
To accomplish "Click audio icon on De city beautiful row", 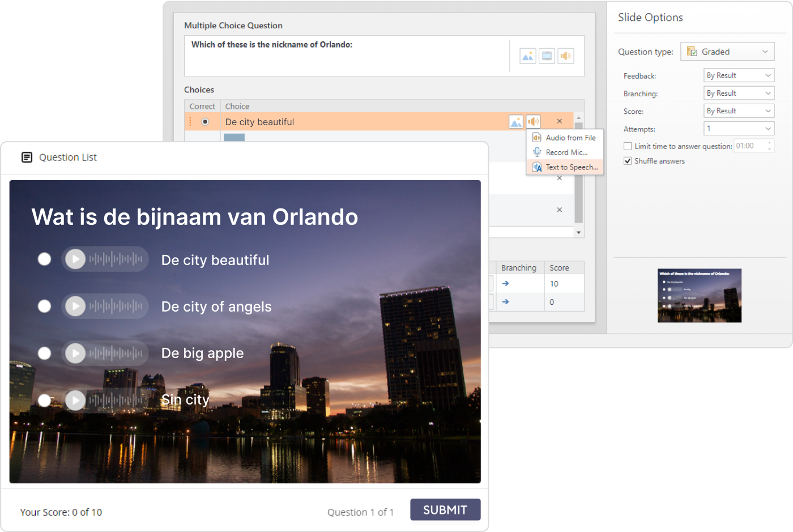I will (x=533, y=122).
